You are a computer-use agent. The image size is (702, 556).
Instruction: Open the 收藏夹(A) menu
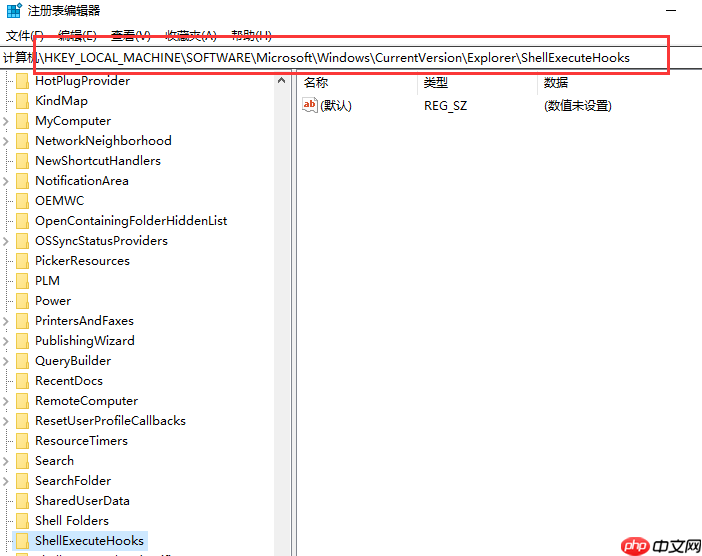pos(191,35)
